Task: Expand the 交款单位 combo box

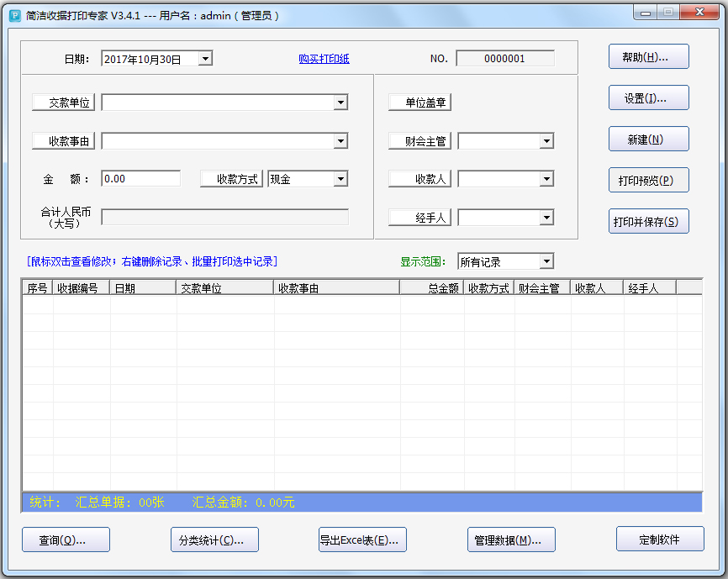Action: tap(340, 103)
